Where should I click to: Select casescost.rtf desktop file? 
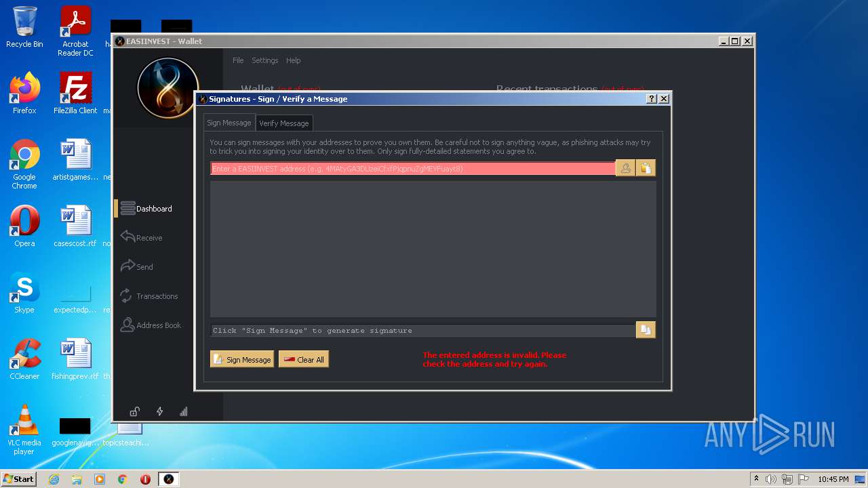click(75, 226)
